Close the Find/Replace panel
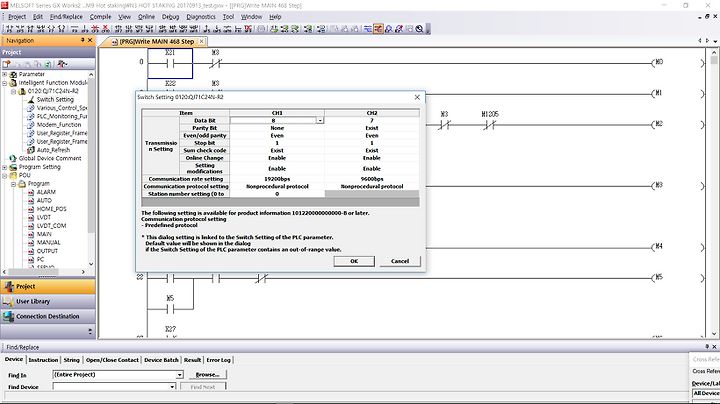The width and height of the screenshot is (720, 404). 714,347
